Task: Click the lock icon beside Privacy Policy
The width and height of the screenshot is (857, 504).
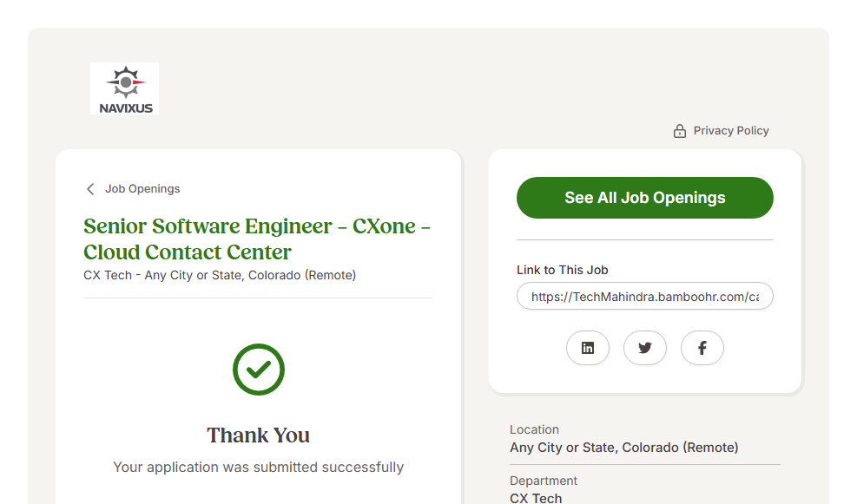Action: [x=680, y=131]
